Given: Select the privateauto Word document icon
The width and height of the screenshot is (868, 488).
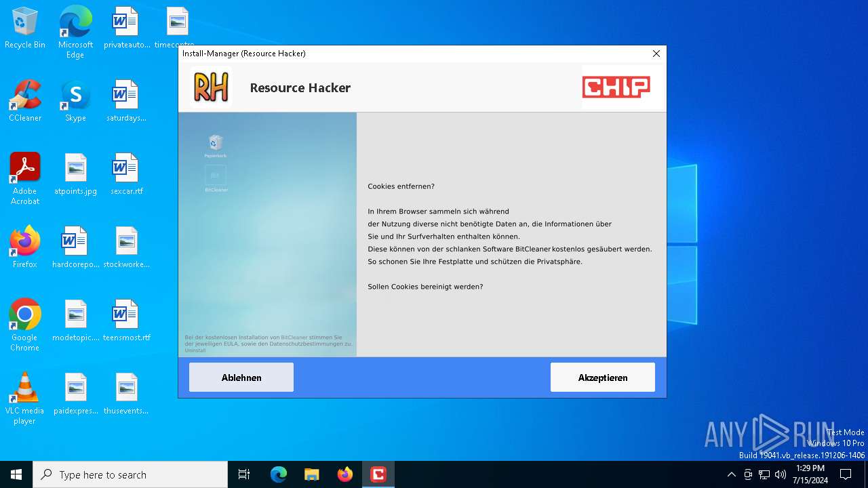Looking at the screenshot, I should 127,28.
